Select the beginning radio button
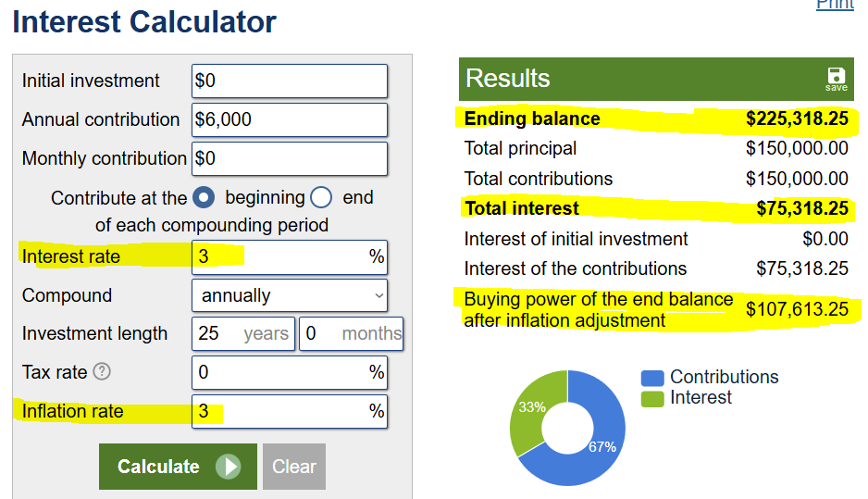Image resolution: width=868 pixels, height=499 pixels. pos(204,198)
